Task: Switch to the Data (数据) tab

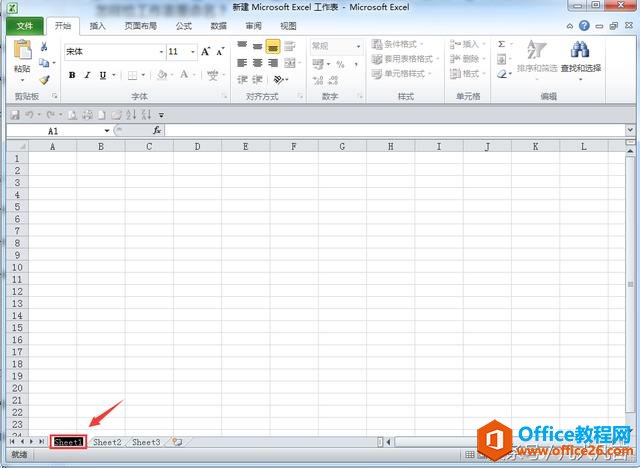Action: (218, 26)
